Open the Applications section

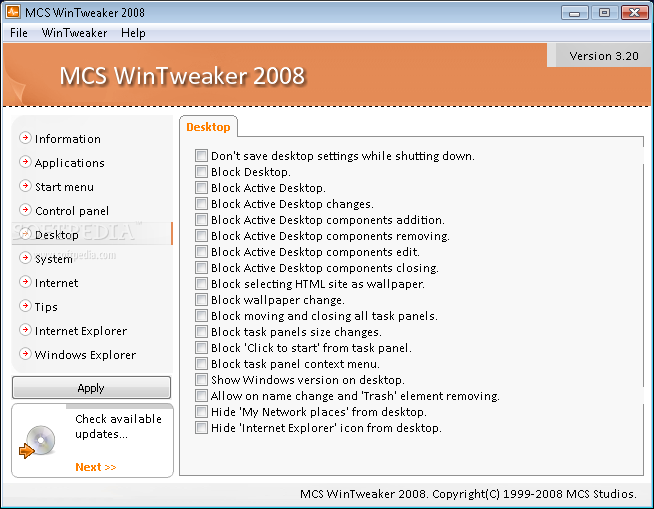coord(70,163)
